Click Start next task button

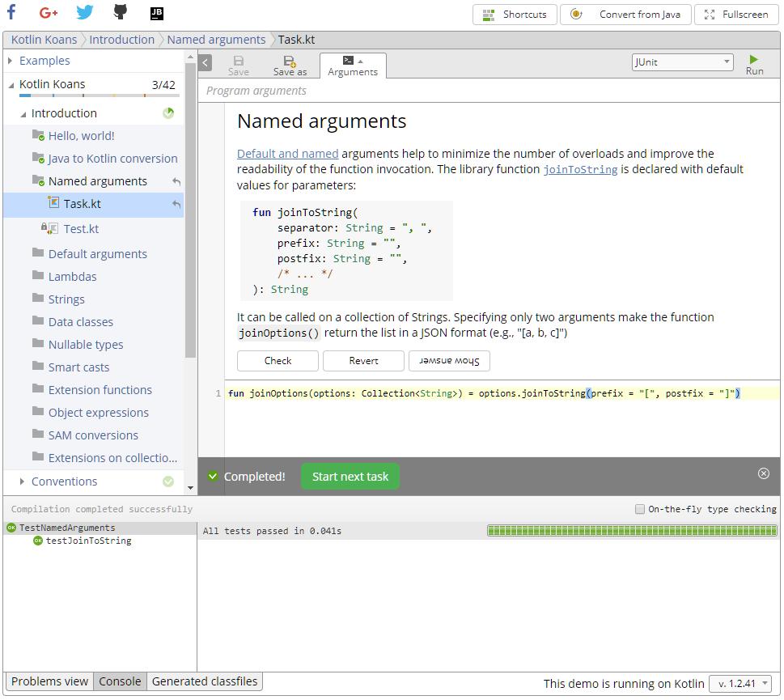click(x=350, y=477)
